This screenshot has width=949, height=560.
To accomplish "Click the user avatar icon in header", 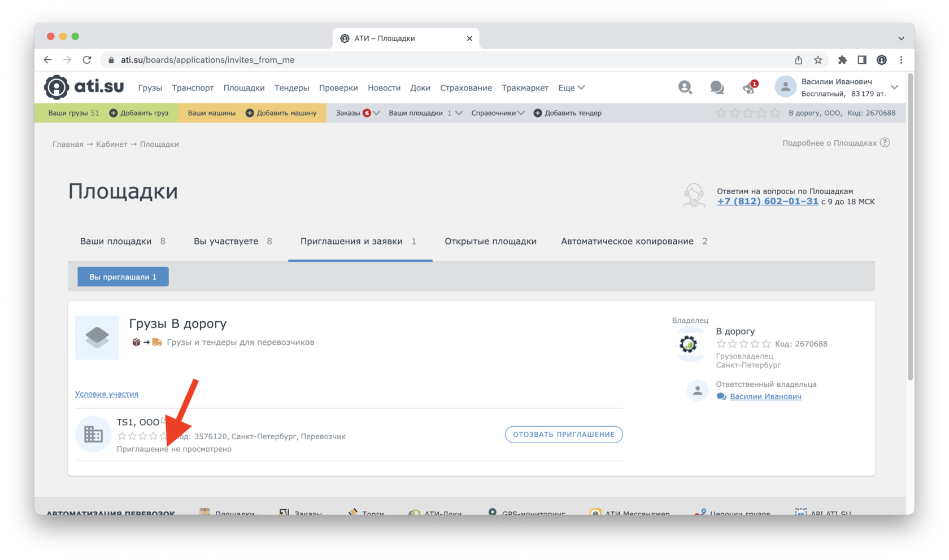I will (x=785, y=87).
